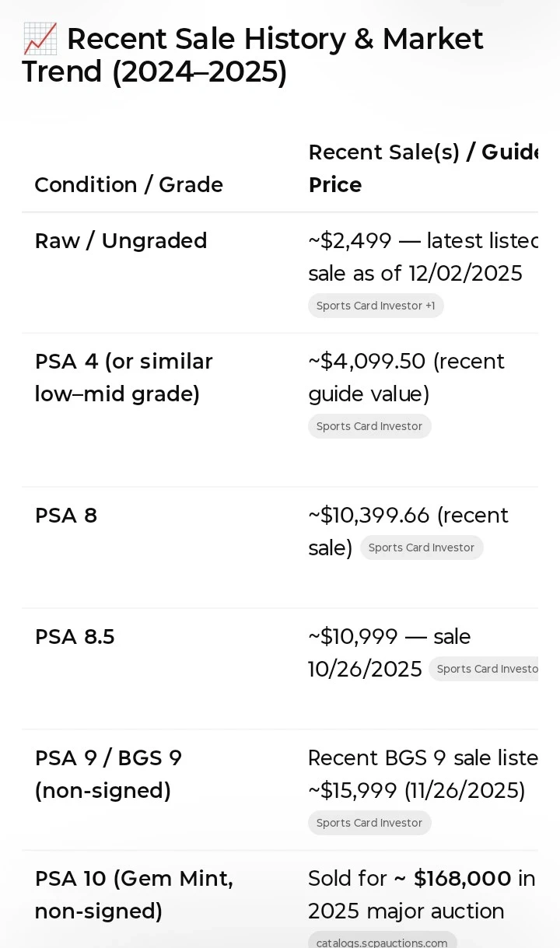This screenshot has width=560, height=948.
Task: Select the "PSA 10 (Gem Mint, non-signed)" label
Action: (133, 894)
